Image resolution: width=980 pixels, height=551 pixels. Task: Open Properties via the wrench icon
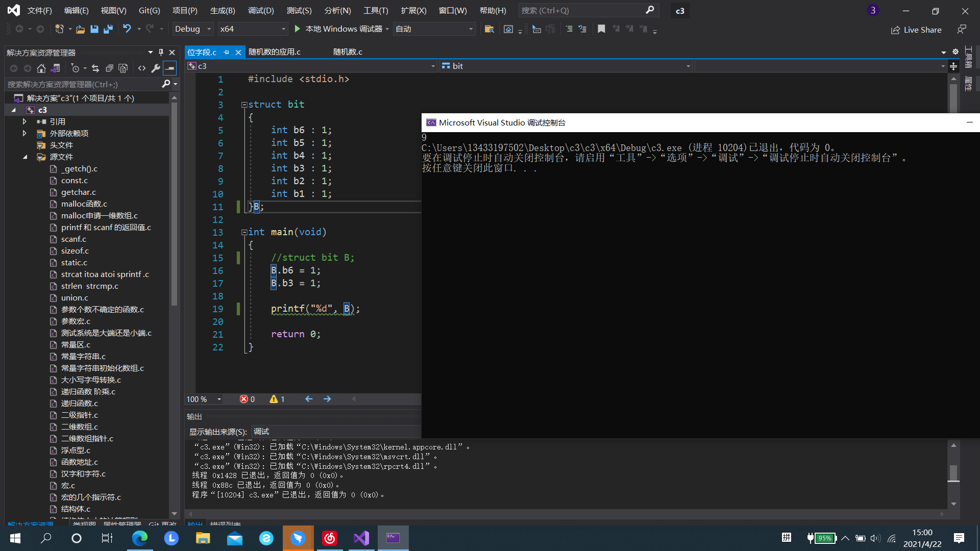coord(156,68)
